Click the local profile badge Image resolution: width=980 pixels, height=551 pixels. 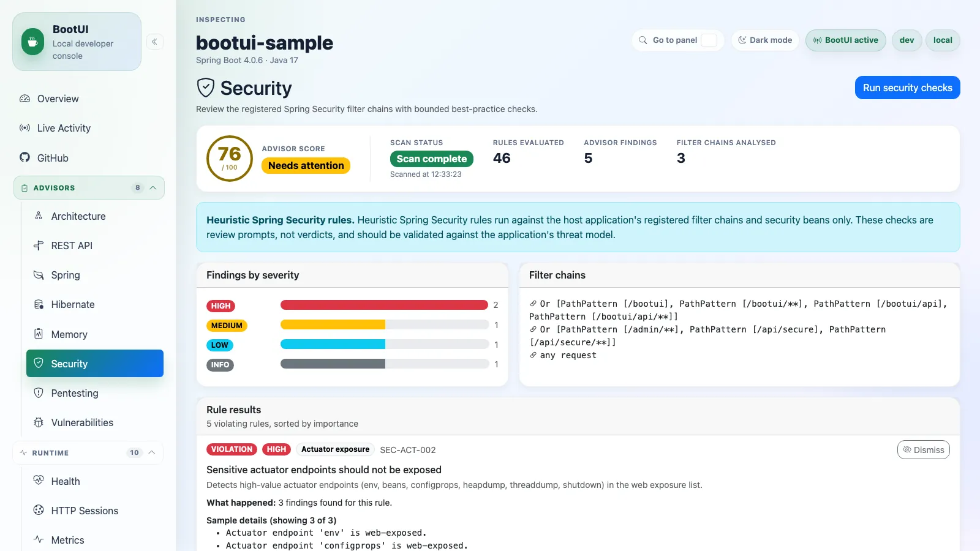click(943, 40)
